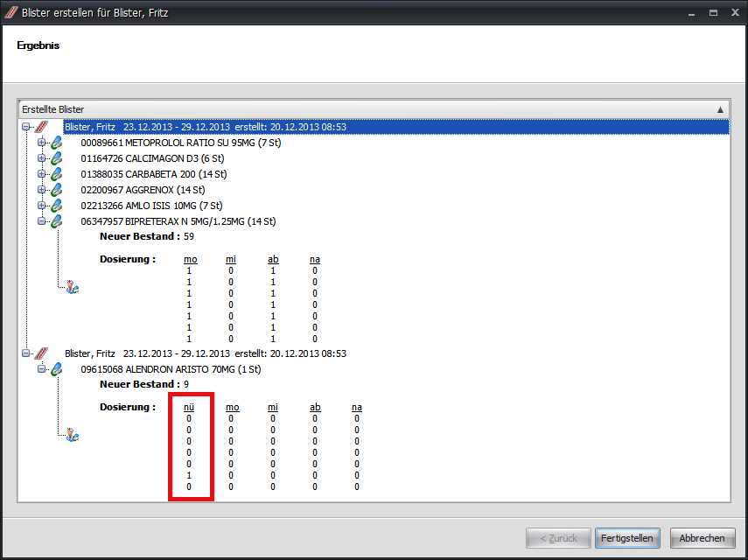This screenshot has height=560, width=748.
Task: Click the red blister icon of the first Blister, Fritz row
Action: click(41, 127)
